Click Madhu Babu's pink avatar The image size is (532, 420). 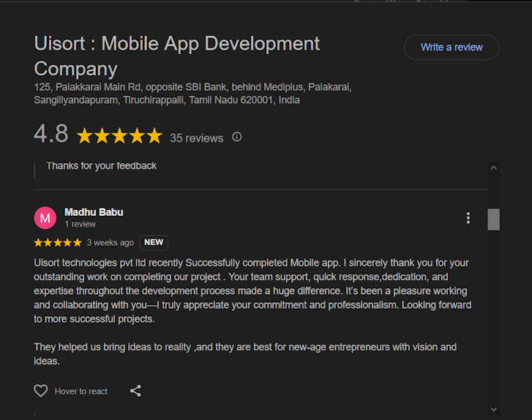(x=45, y=218)
